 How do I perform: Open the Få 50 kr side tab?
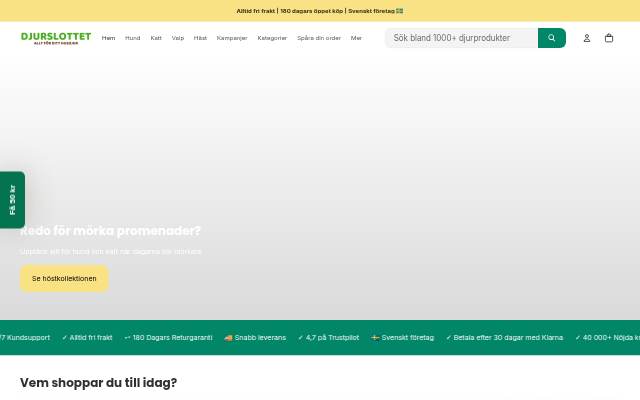(12, 200)
